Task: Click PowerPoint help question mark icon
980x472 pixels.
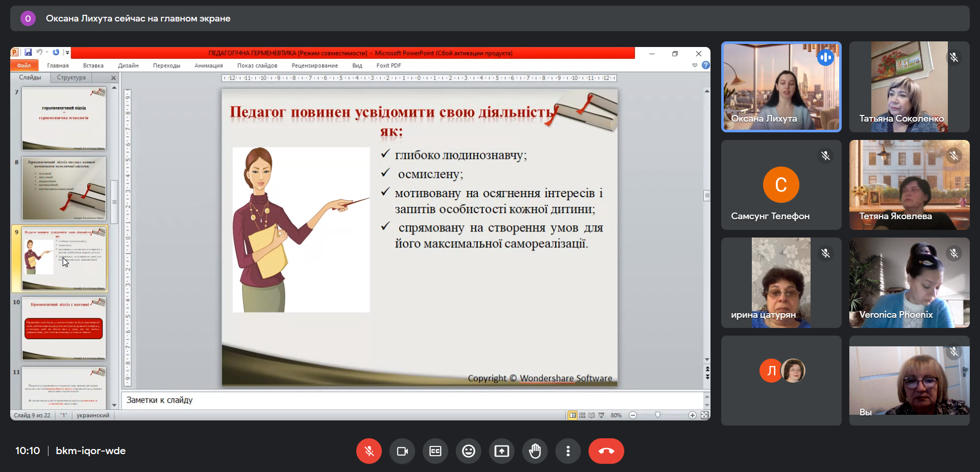Action: pyautogui.click(x=705, y=65)
